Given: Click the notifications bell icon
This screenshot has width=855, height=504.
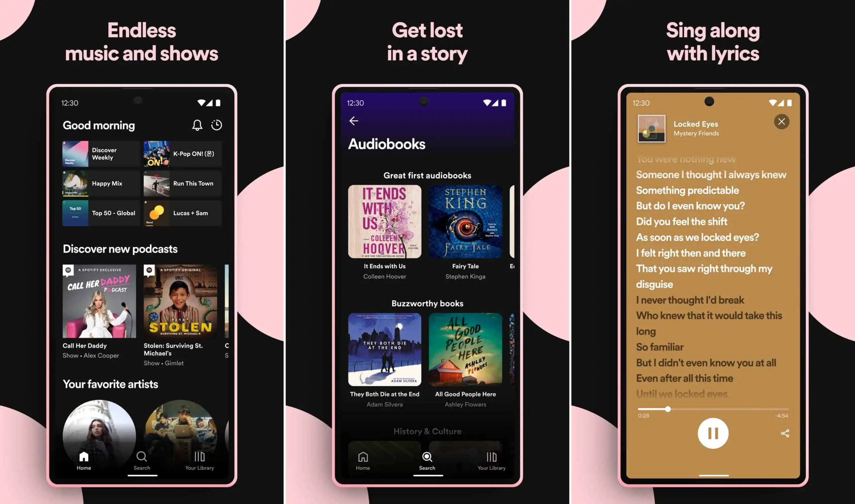Looking at the screenshot, I should [196, 124].
